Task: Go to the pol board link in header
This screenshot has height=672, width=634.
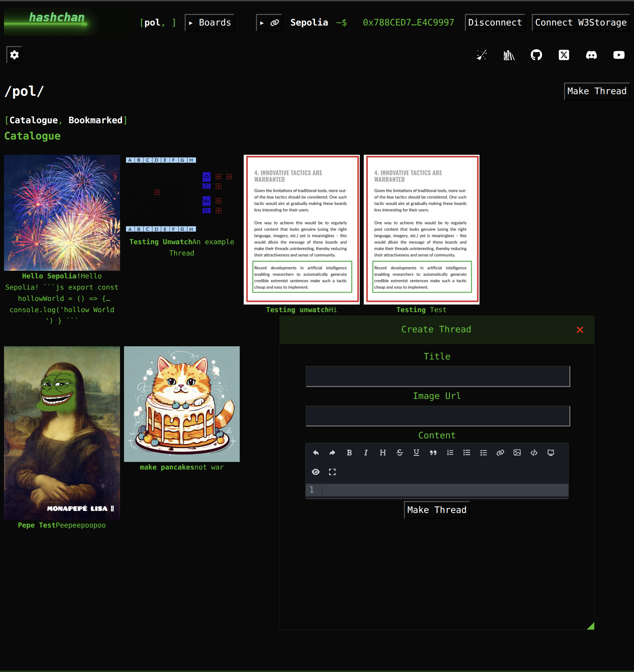Action: point(152,23)
